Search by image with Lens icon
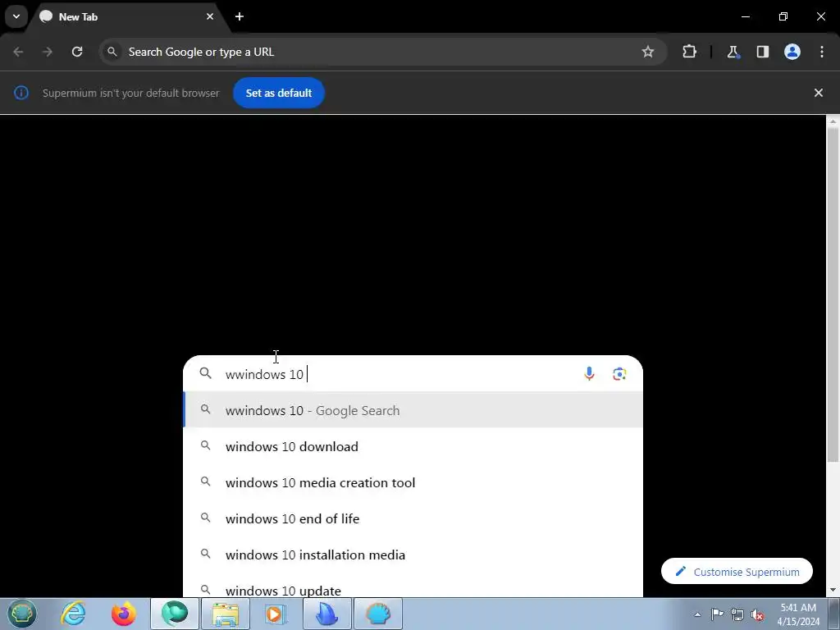Image resolution: width=840 pixels, height=630 pixels. click(x=619, y=374)
